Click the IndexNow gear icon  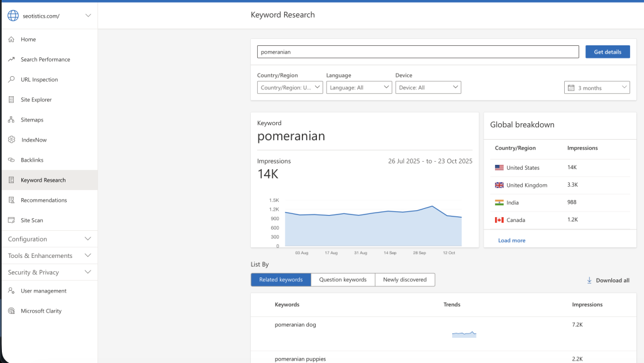(x=11, y=140)
